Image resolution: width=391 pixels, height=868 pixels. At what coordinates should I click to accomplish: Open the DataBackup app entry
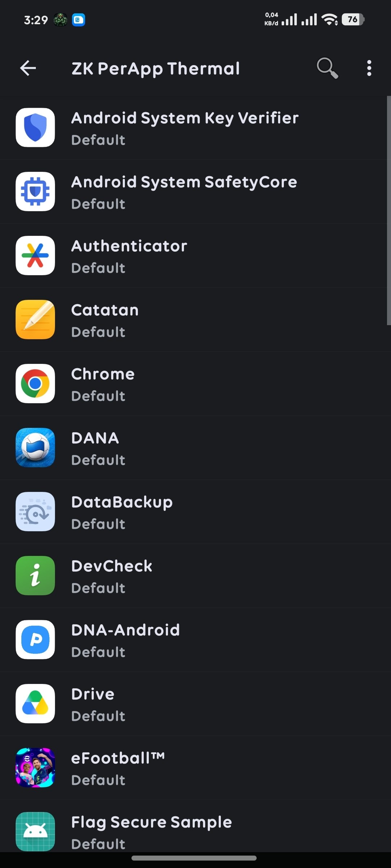[195, 512]
